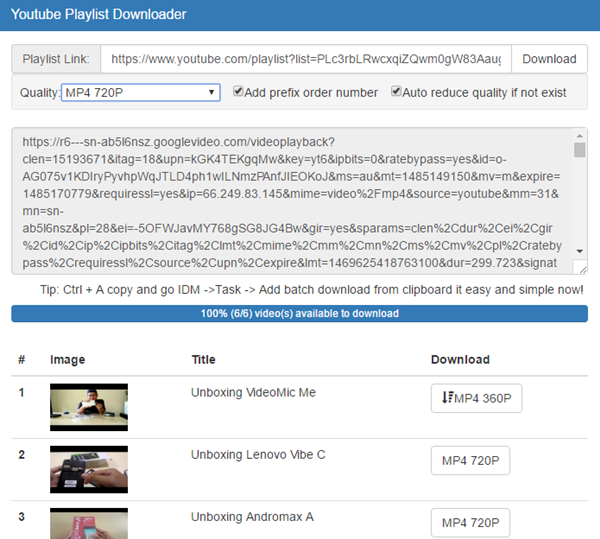Expand the Quality MP4 720P dropdown
600x539 pixels.
[x=141, y=93]
